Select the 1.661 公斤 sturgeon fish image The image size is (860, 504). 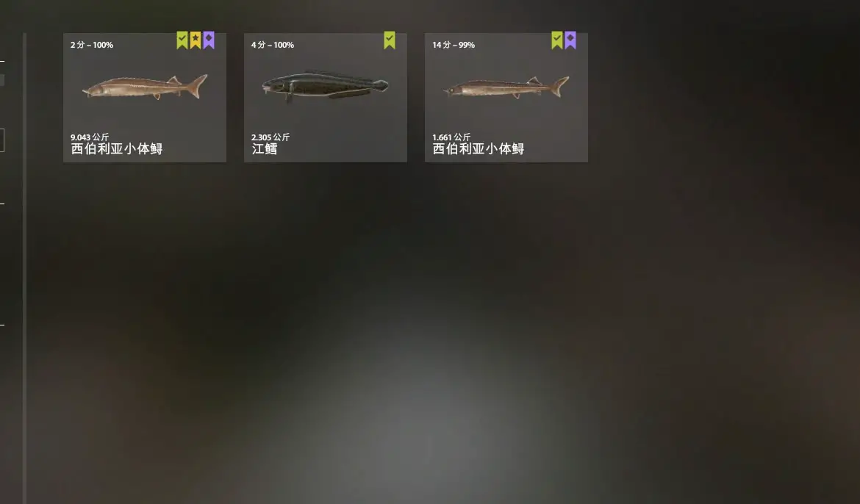(506, 87)
